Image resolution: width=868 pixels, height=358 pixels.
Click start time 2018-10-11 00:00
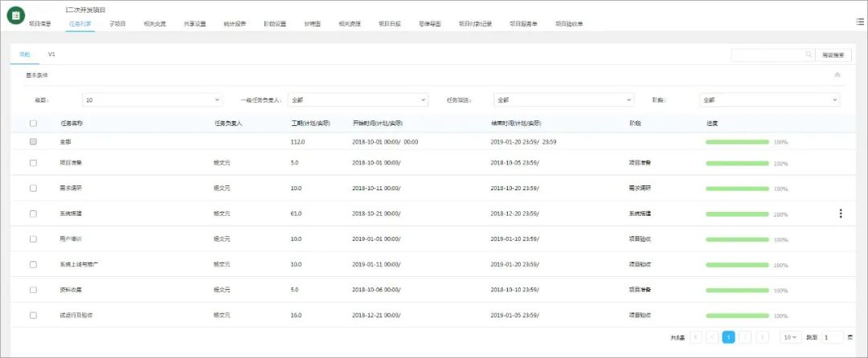click(376, 189)
